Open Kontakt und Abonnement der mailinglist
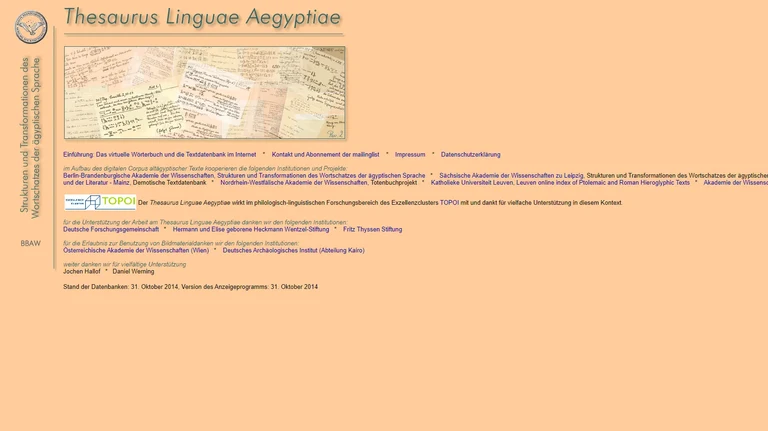 pyautogui.click(x=325, y=155)
